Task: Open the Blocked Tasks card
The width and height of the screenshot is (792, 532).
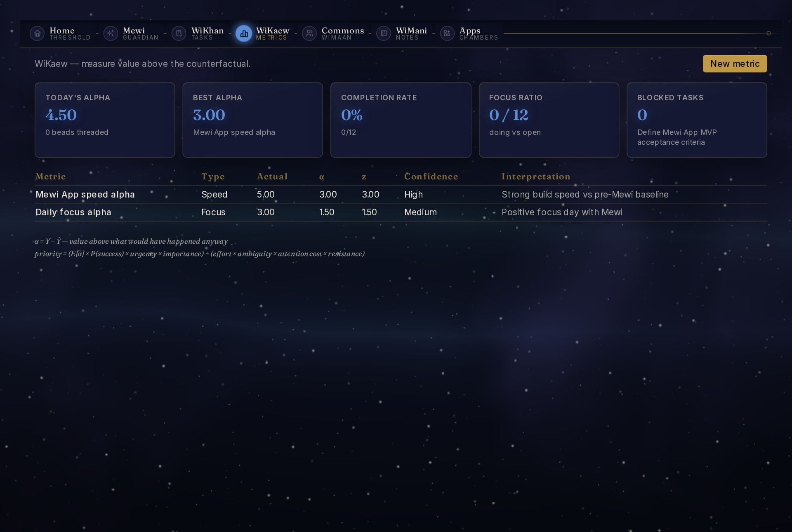Action: [x=697, y=120]
